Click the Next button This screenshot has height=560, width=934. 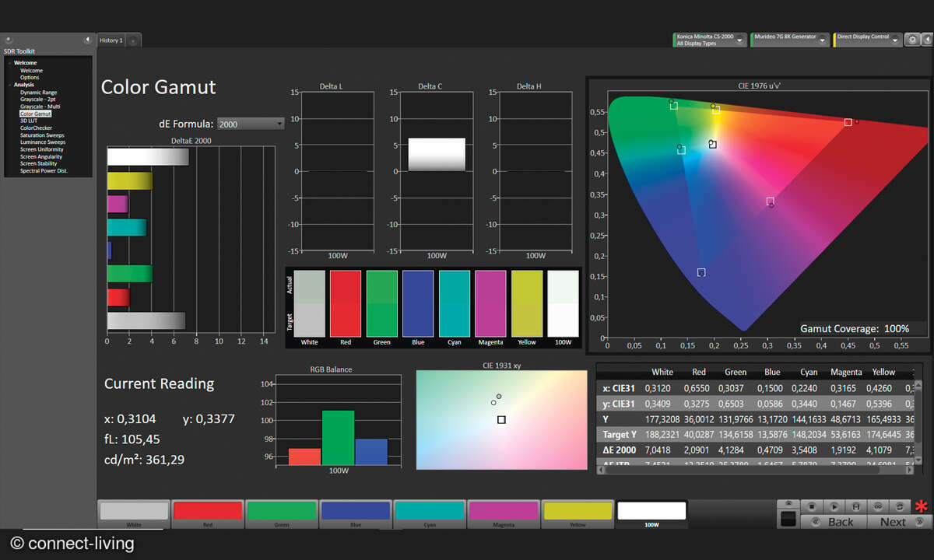pyautogui.click(x=899, y=521)
